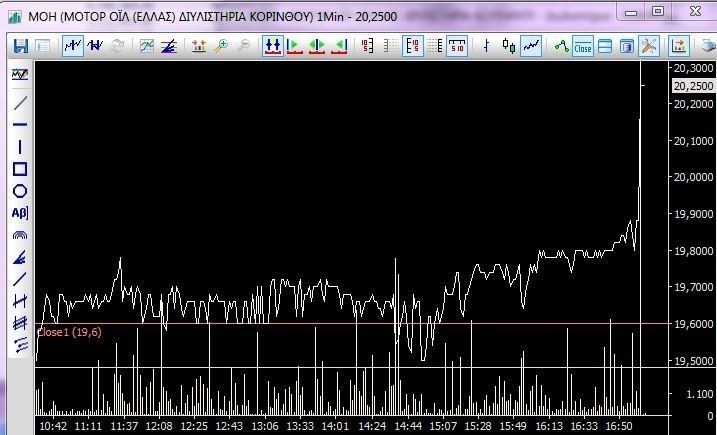Click the green play forward arrow button
The width and height of the screenshot is (717, 435).
point(295,46)
